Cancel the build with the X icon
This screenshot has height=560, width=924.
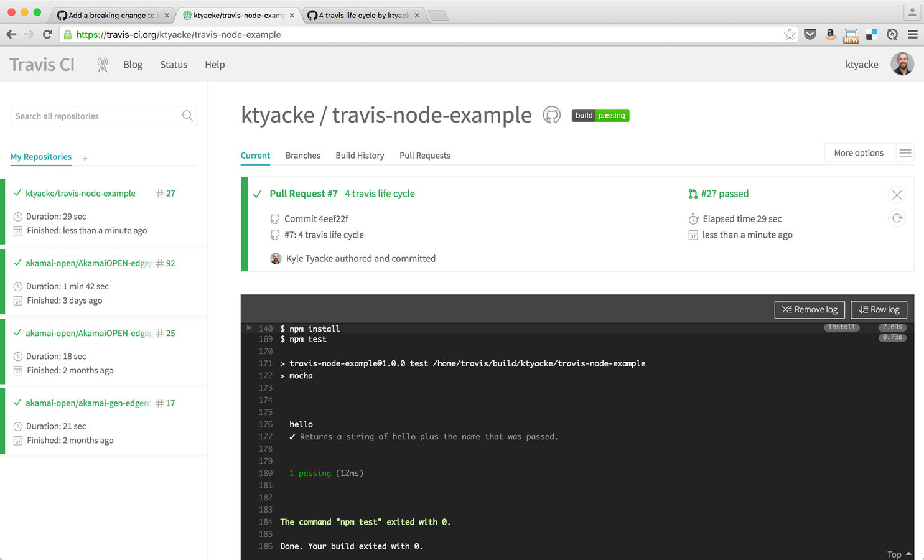(x=897, y=195)
